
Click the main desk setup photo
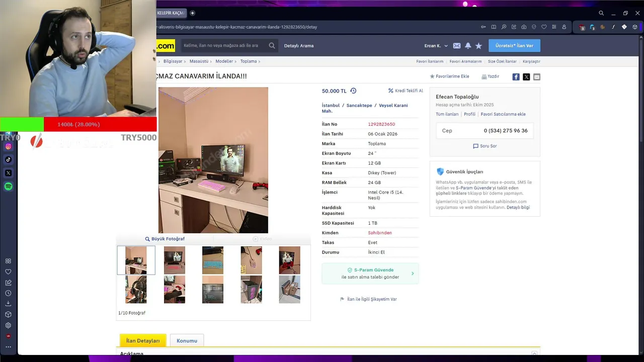click(213, 160)
